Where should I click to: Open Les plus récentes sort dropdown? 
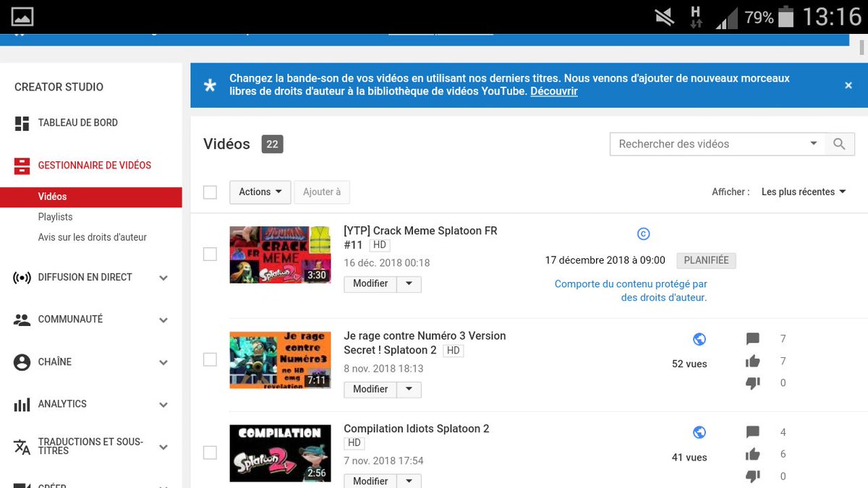coord(804,192)
